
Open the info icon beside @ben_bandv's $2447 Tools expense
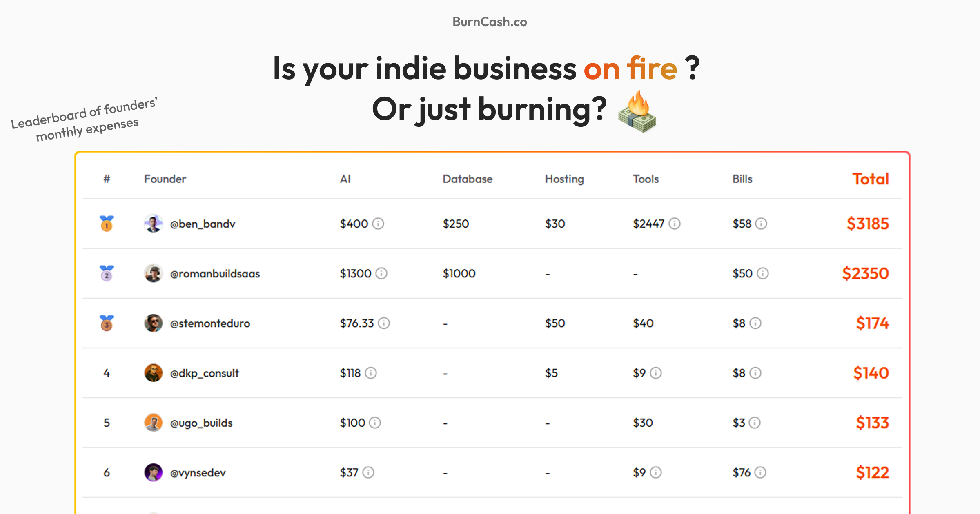674,224
